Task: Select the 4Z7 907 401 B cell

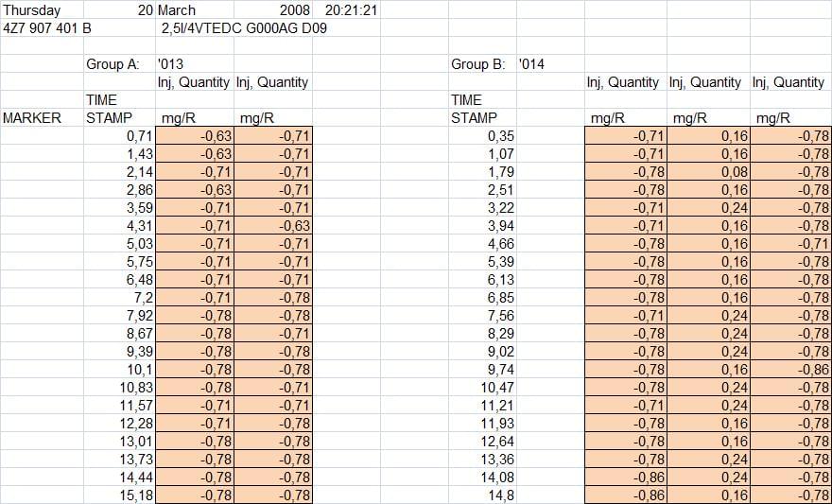Action: 47,28
